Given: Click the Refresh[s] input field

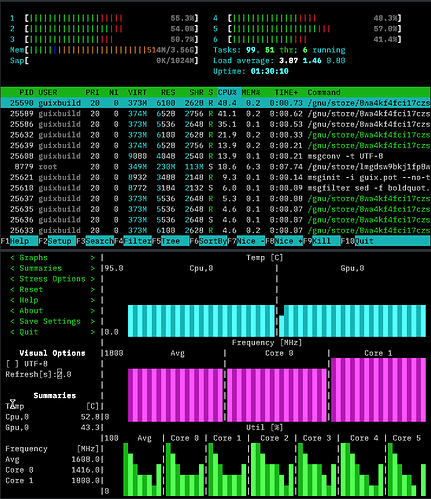Looking at the screenshot, I should [x=64, y=374].
